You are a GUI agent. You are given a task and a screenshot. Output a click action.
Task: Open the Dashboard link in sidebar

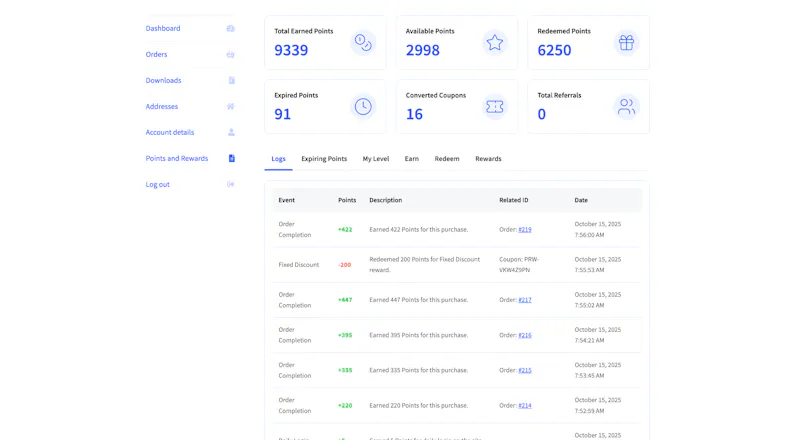click(163, 28)
